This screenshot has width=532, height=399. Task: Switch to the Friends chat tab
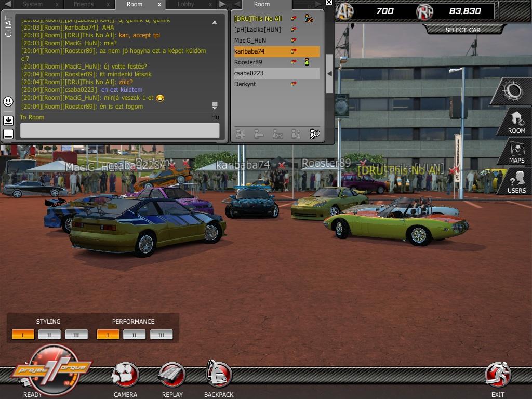pos(84,4)
